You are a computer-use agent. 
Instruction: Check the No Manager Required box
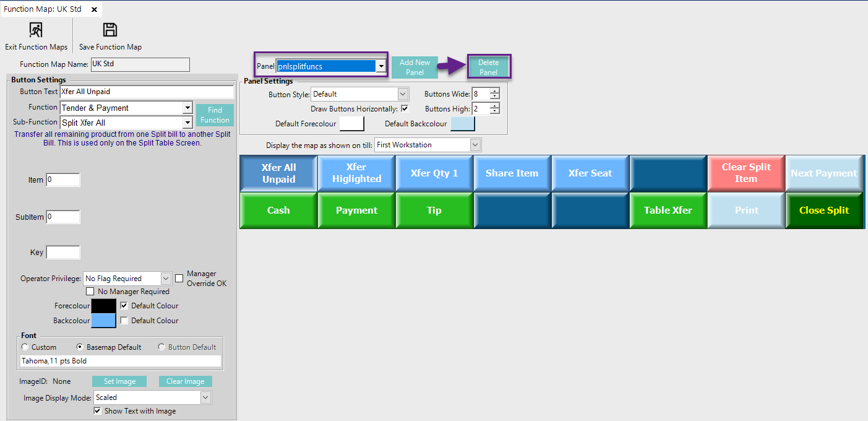coord(90,292)
